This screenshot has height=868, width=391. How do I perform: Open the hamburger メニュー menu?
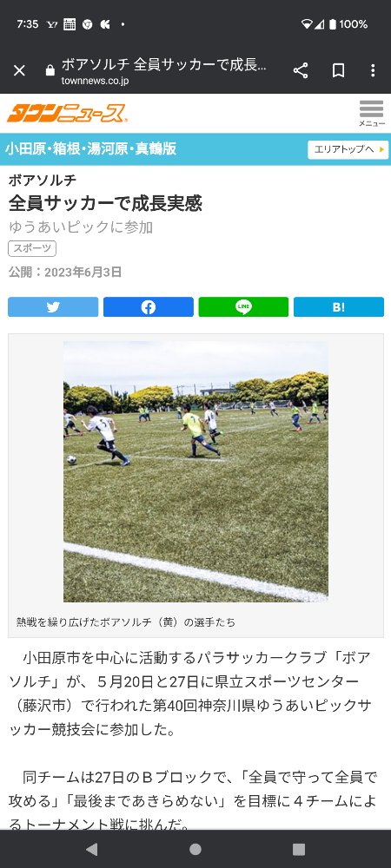pyautogui.click(x=372, y=114)
